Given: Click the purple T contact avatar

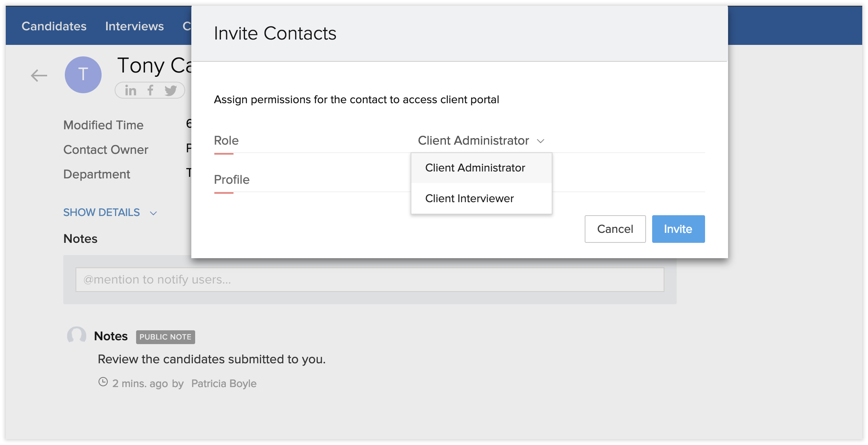Looking at the screenshot, I should pos(83,75).
